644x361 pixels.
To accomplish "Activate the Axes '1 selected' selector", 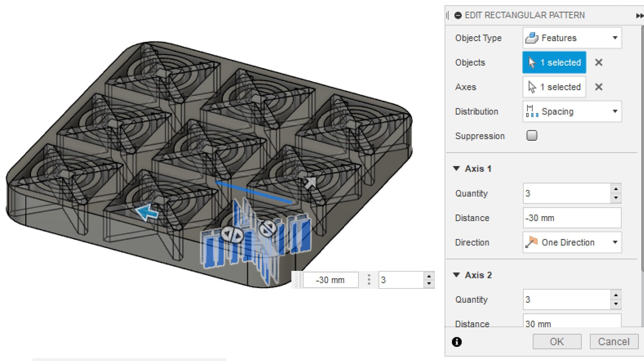I will tap(554, 87).
